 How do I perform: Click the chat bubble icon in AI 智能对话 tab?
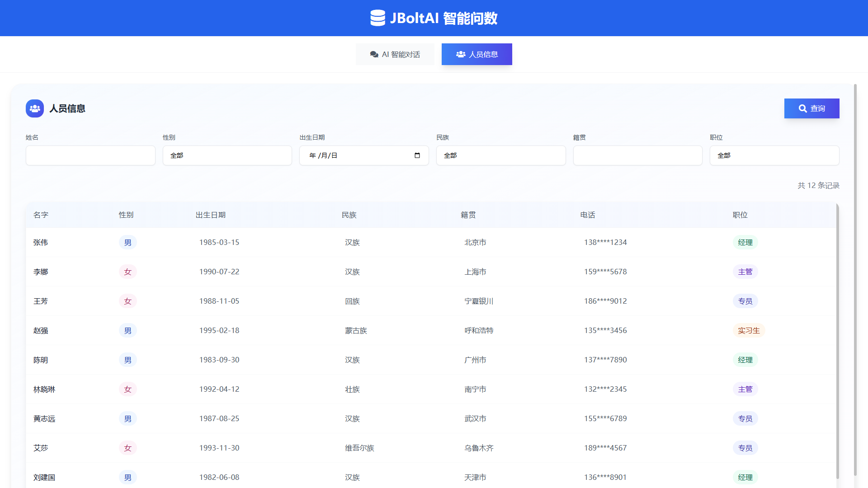(374, 54)
